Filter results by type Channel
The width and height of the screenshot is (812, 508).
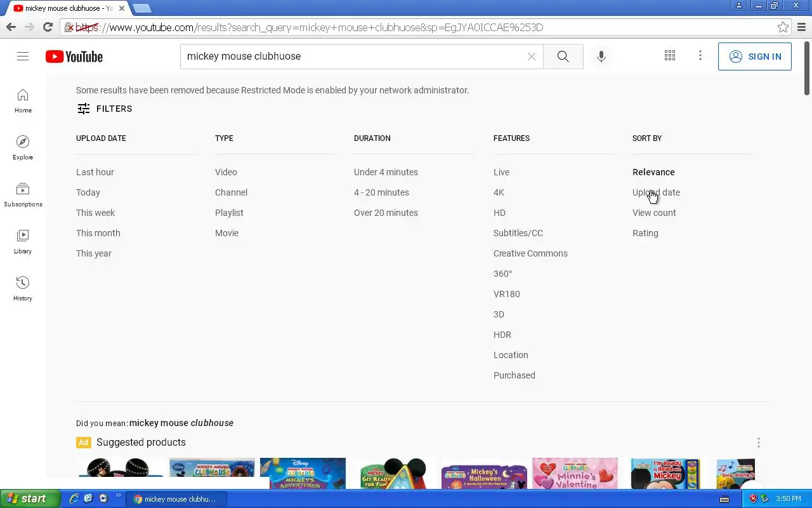tap(231, 192)
